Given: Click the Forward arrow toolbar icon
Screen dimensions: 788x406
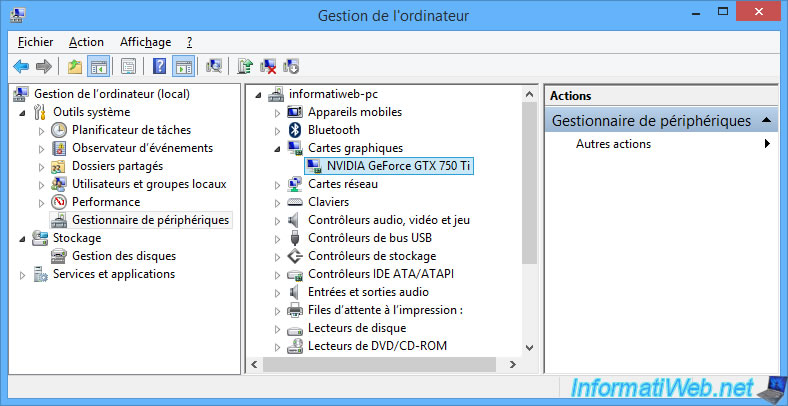Looking at the screenshot, I should (44, 66).
